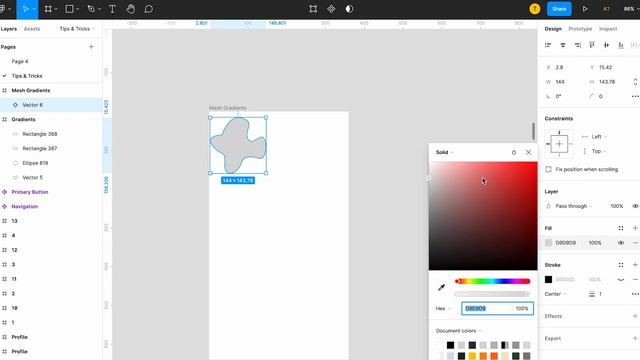Click Align bottom icon

pos(621,45)
